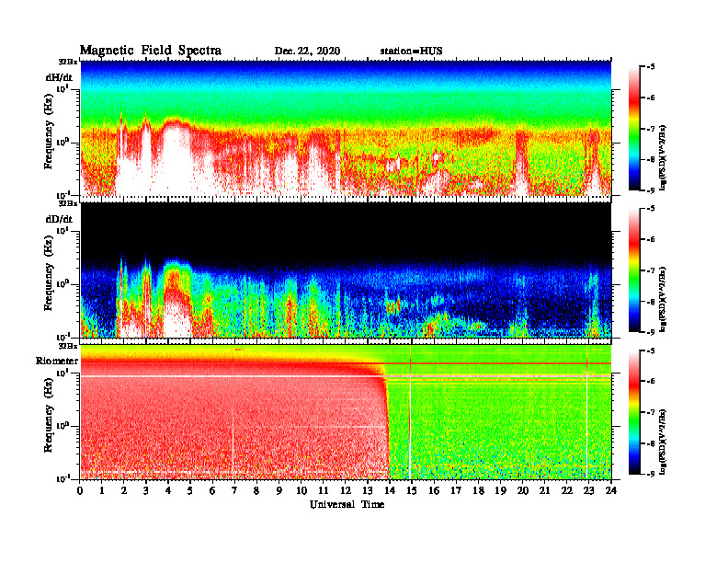Click Universal Time tick label 4
Viewport: 728px width, 563px height.
(x=168, y=490)
